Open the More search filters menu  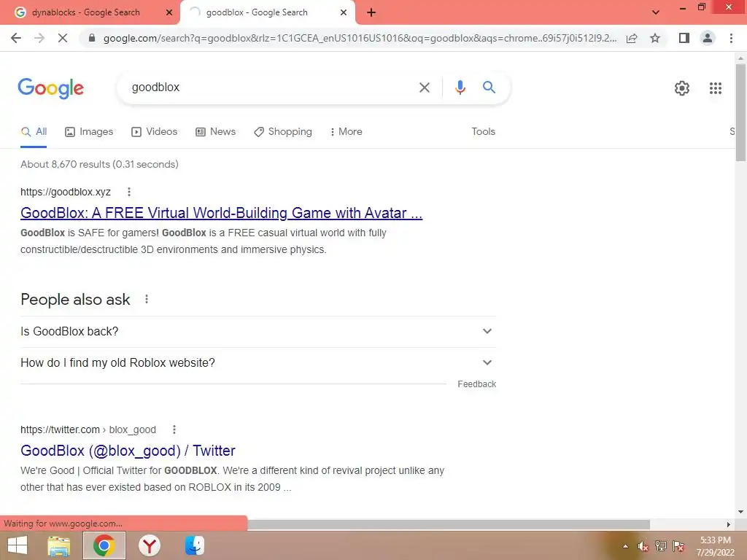tap(346, 131)
